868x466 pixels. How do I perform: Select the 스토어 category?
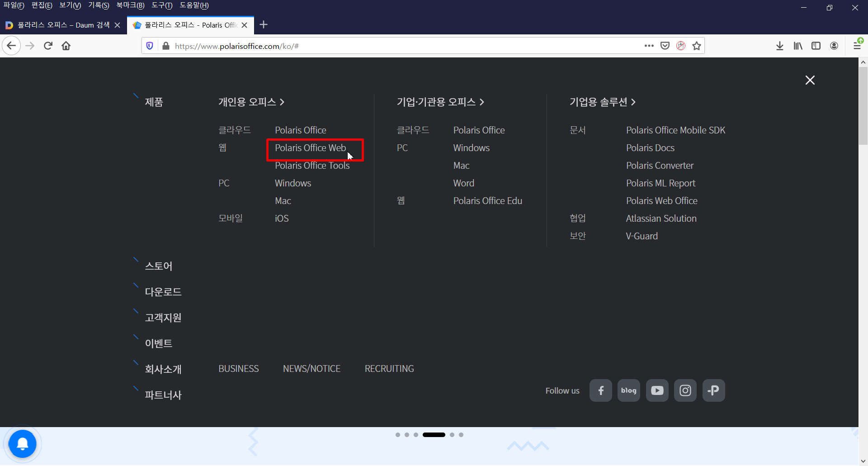pyautogui.click(x=159, y=266)
